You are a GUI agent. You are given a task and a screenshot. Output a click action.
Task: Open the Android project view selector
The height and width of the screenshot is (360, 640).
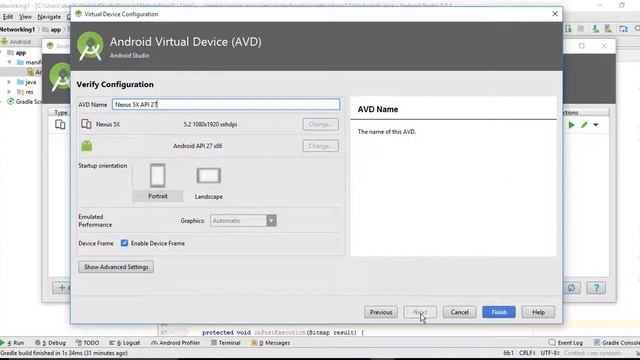(16, 42)
